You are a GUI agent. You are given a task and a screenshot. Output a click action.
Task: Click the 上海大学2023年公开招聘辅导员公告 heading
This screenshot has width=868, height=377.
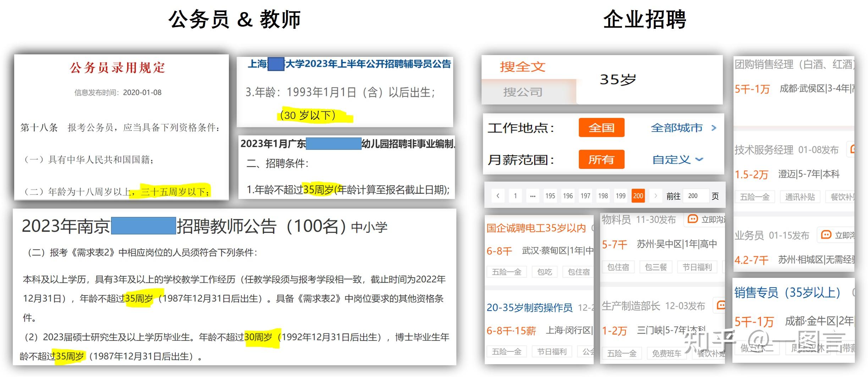[349, 64]
